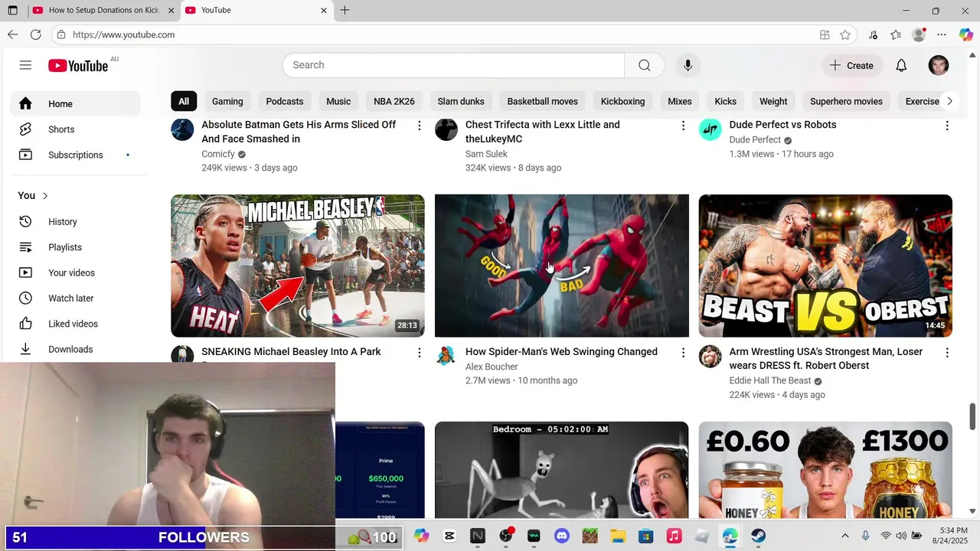The height and width of the screenshot is (551, 980).
Task: Open browser Settings and more menu
Action: click(x=942, y=34)
